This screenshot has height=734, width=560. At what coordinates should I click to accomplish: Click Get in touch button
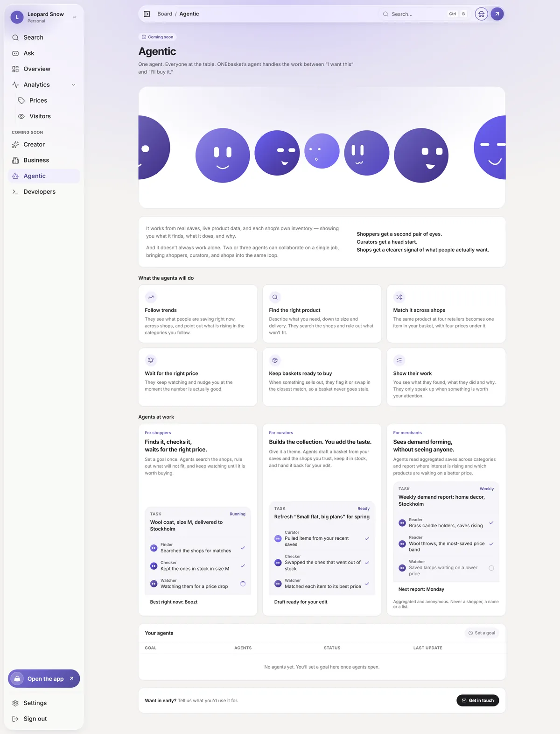pos(477,700)
